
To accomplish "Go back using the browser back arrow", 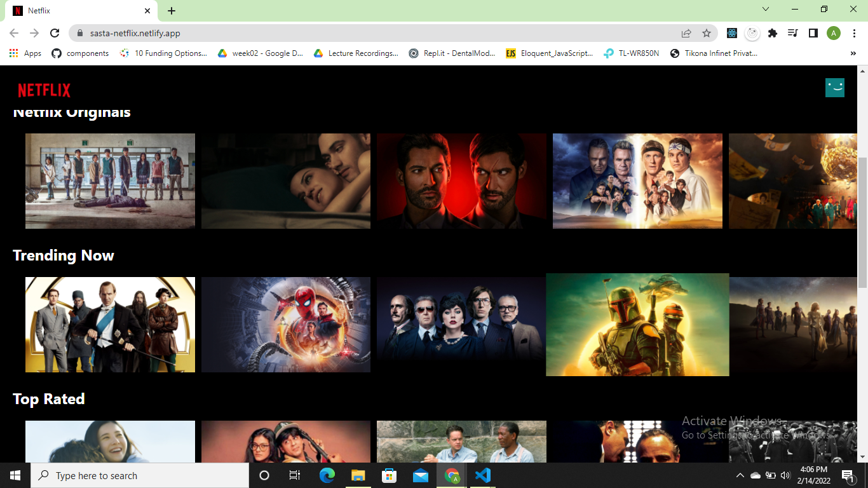I will (x=14, y=33).
